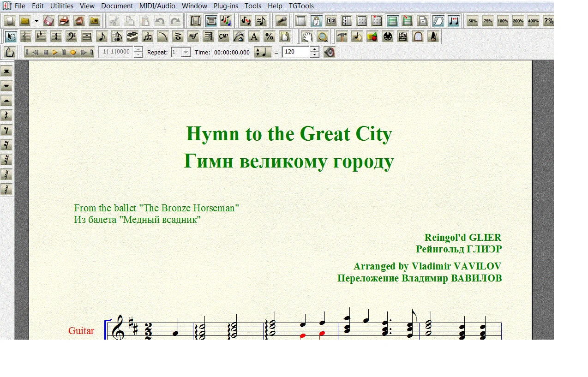The height and width of the screenshot is (377, 588).
Task: Set zoom to 200%
Action: pyautogui.click(x=518, y=21)
